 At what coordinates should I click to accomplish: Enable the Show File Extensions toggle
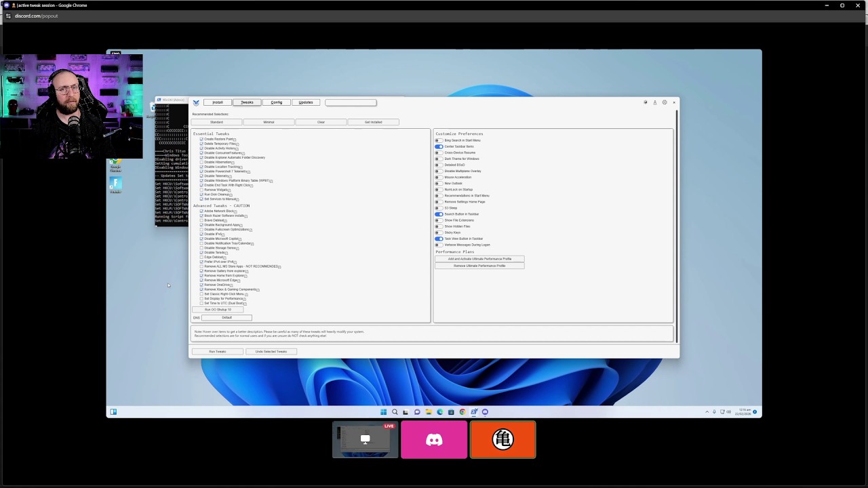pos(439,220)
